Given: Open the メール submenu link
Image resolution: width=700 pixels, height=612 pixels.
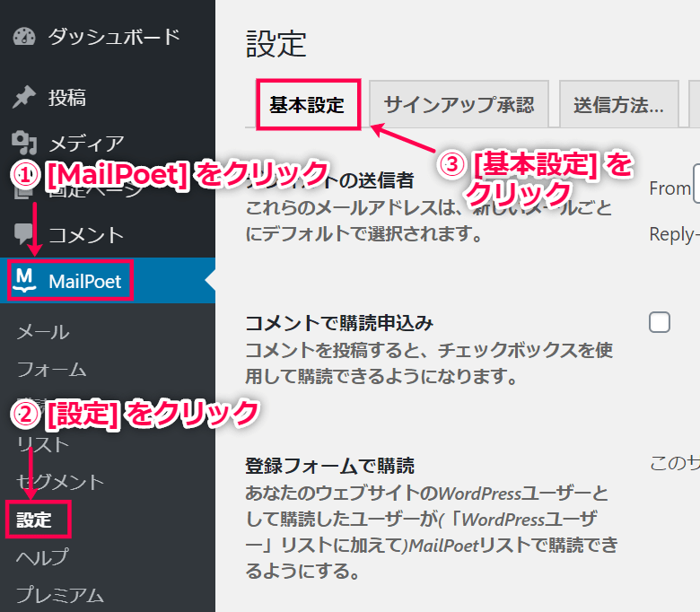Looking at the screenshot, I should click(43, 332).
